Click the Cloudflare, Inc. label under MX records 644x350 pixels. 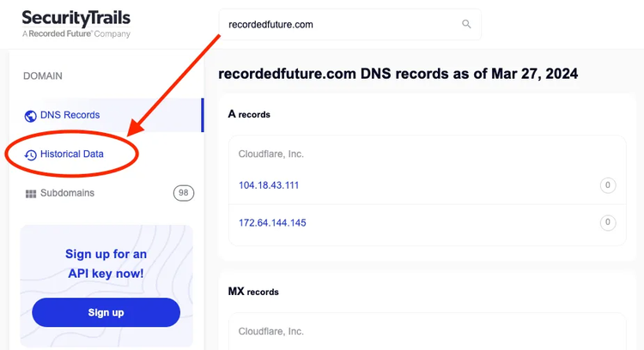click(x=271, y=331)
